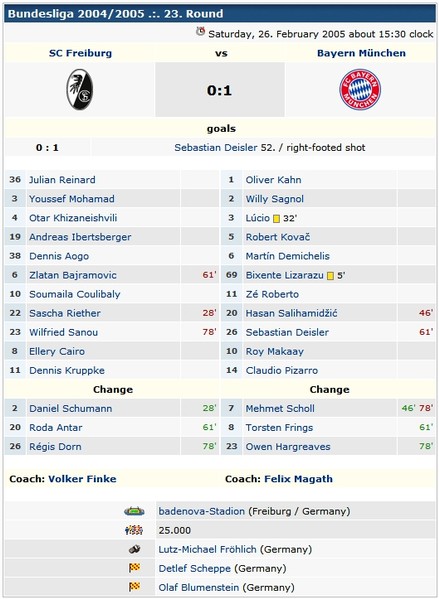The height and width of the screenshot is (599, 439).
Task: Open Oliver Kahn's player page
Action: pyautogui.click(x=273, y=180)
